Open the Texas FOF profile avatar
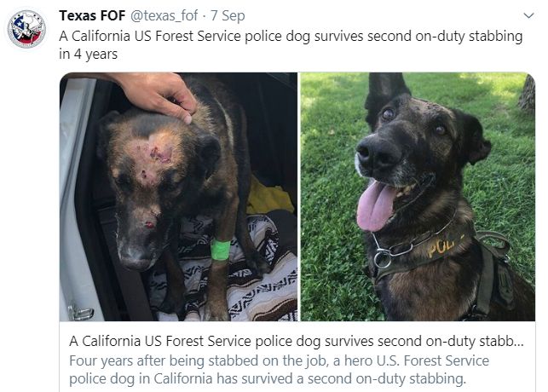This screenshot has width=548, height=392. click(26, 29)
